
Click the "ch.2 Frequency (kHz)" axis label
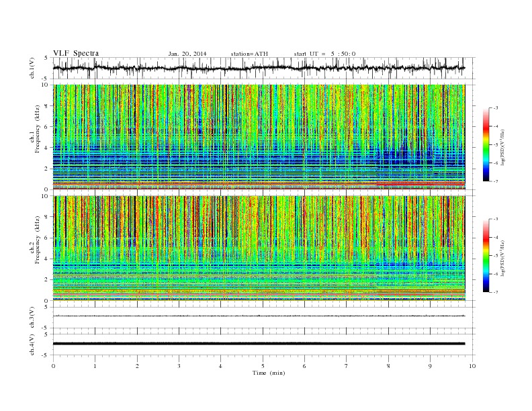(35, 239)
